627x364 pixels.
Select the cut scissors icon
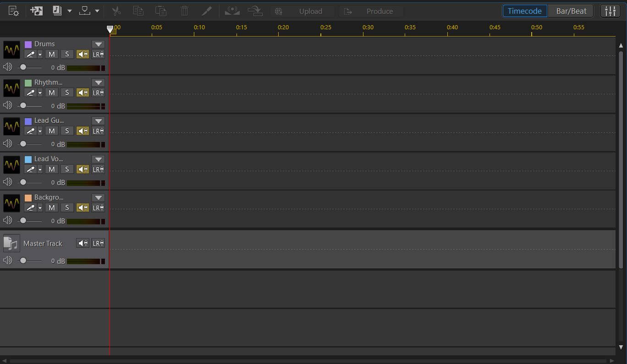pos(116,11)
